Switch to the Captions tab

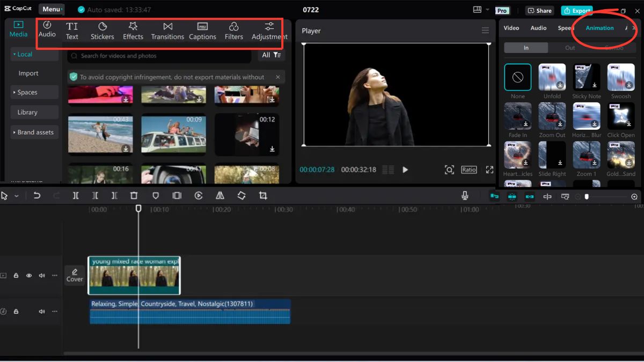click(x=202, y=31)
